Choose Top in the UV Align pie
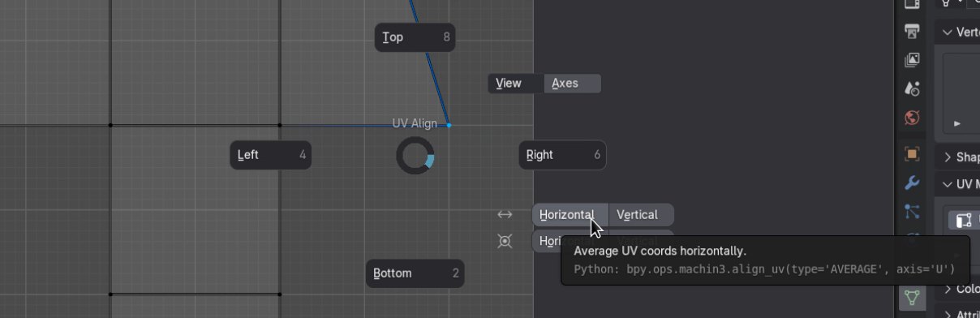The height and width of the screenshot is (318, 980). (415, 37)
